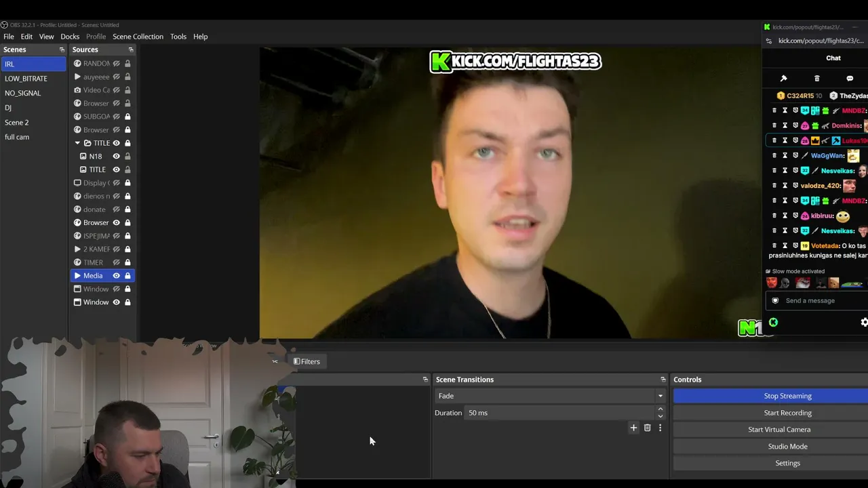Toggle lock on the TIMER source

pyautogui.click(x=127, y=262)
